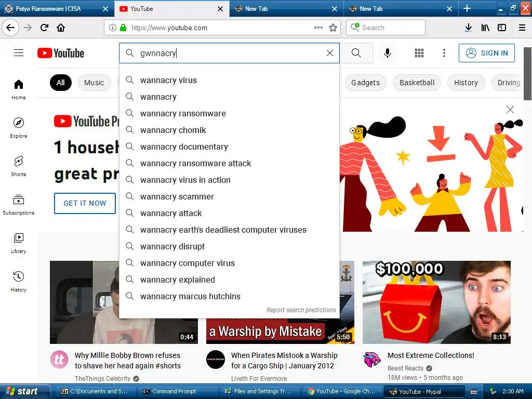Open page actions three-dot menu in address bar

click(318, 28)
